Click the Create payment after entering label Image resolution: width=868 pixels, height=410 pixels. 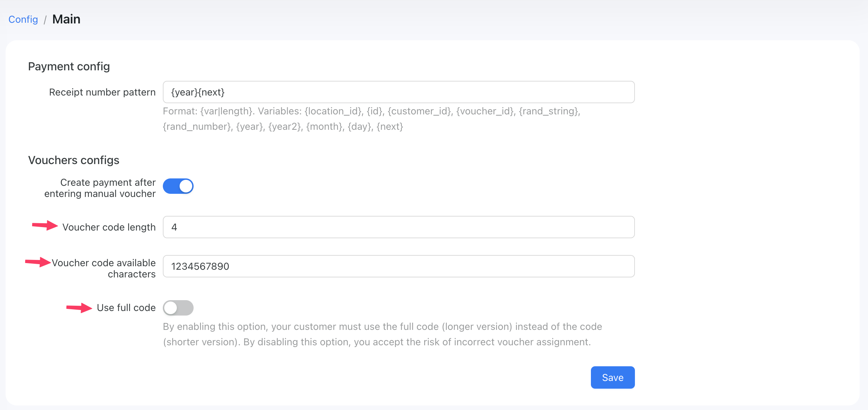coord(100,188)
